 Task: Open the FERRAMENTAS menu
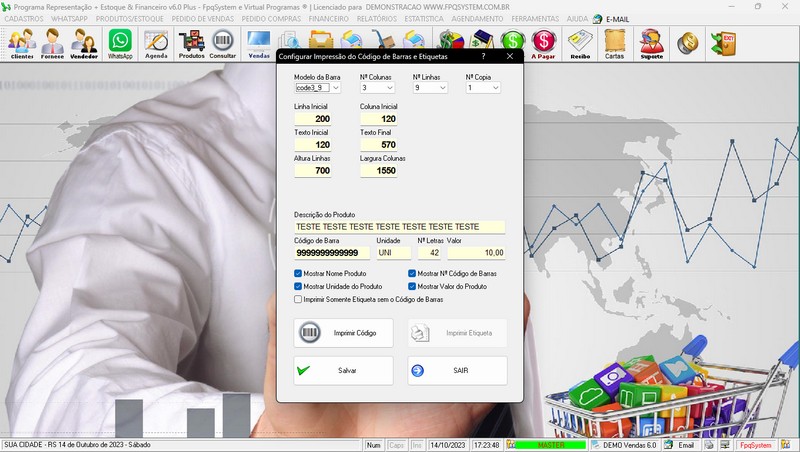click(535, 19)
